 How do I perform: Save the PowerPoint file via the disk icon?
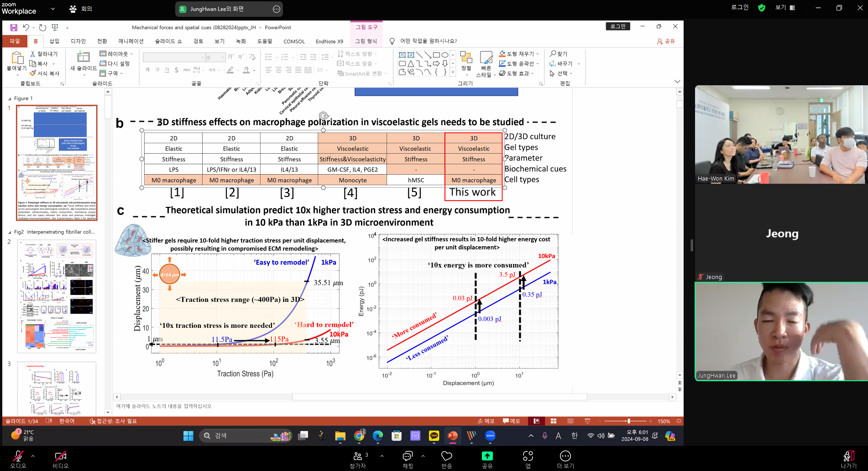(14, 27)
